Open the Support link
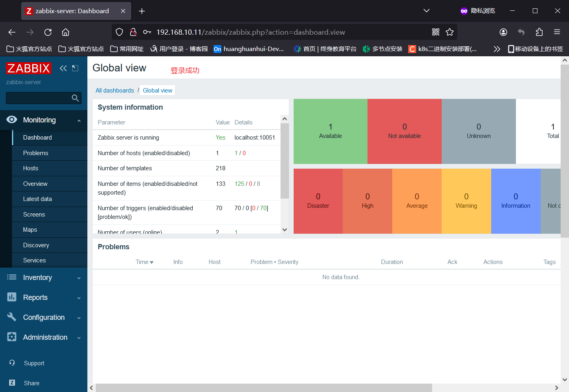Image resolution: width=569 pixels, height=392 pixels. [x=34, y=363]
